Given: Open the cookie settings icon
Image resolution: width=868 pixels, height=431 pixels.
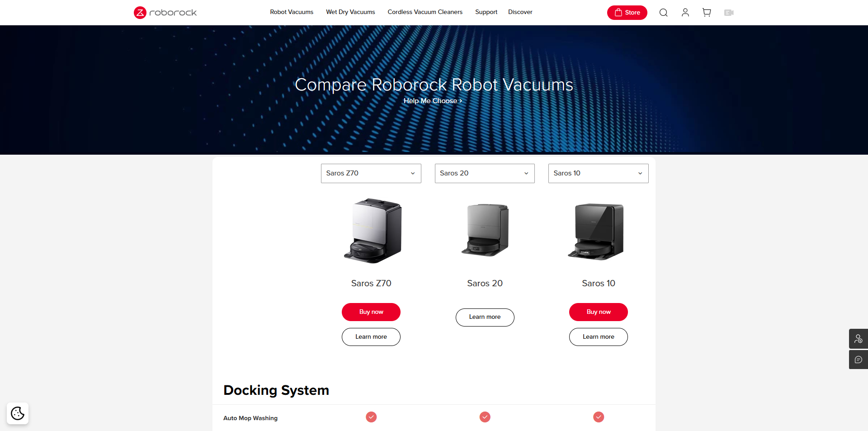Looking at the screenshot, I should (17, 413).
